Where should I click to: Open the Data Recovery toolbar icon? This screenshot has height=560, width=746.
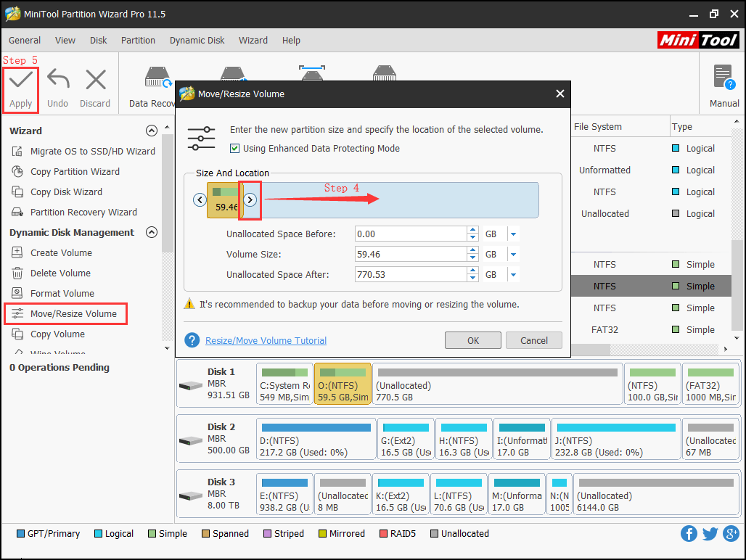(157, 78)
